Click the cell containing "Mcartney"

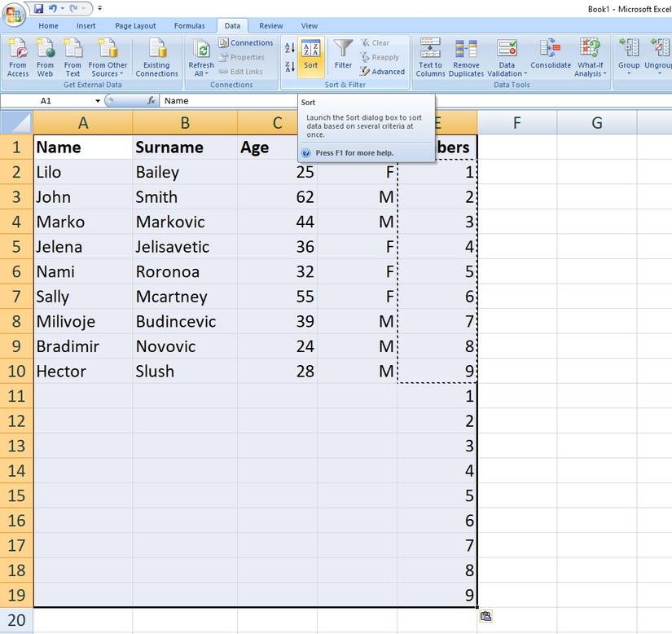point(185,297)
